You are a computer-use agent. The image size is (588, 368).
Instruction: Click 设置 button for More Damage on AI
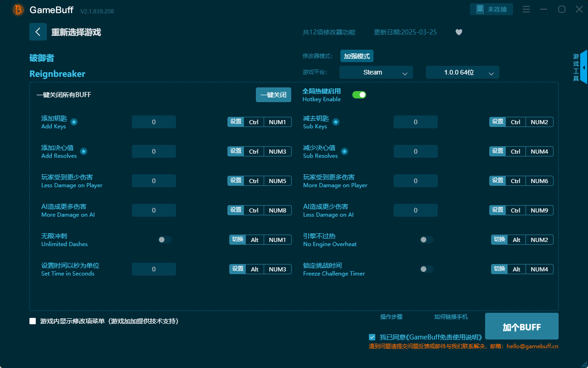point(236,210)
